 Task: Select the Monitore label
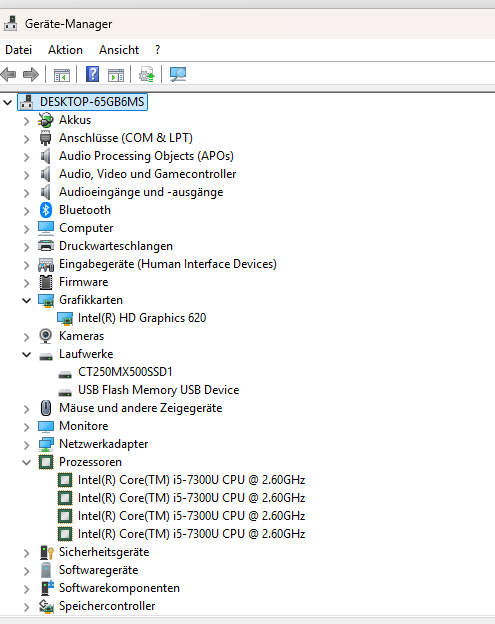coord(84,426)
